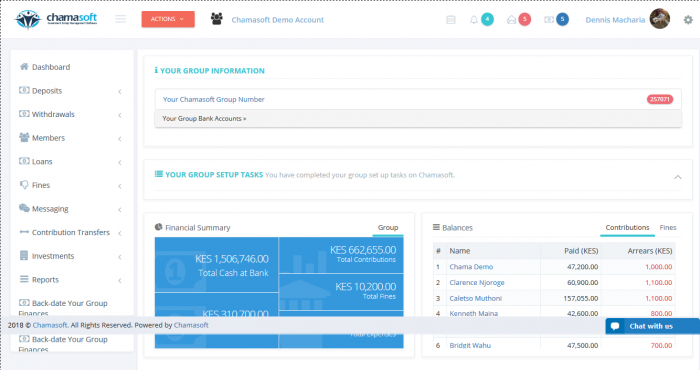Click the 157,055.00 paid amount
700x370 pixels.
(x=580, y=298)
